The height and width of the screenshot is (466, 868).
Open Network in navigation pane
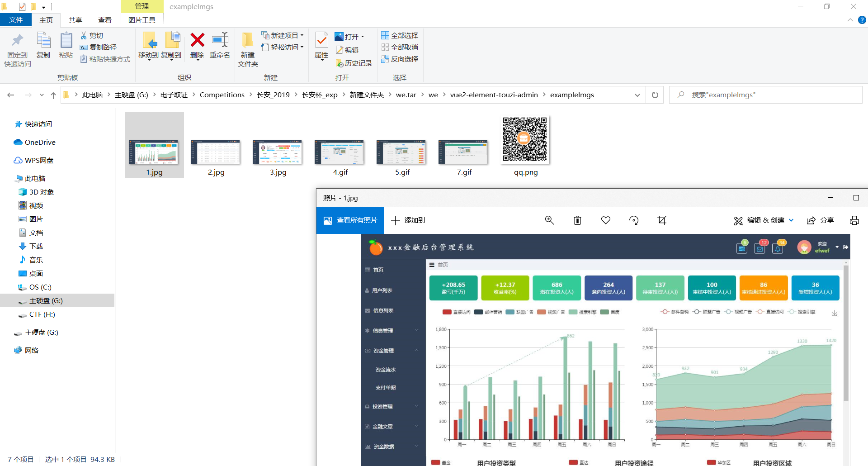(x=26, y=350)
